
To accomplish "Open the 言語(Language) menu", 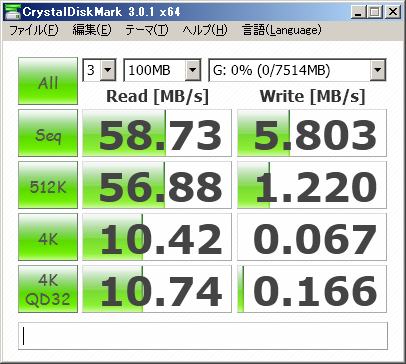I will point(281,30).
